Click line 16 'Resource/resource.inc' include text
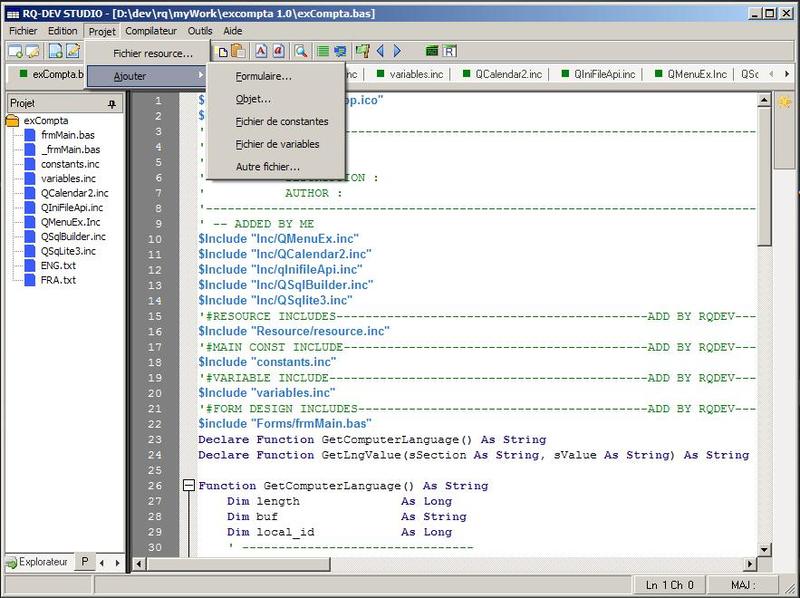 click(294, 331)
